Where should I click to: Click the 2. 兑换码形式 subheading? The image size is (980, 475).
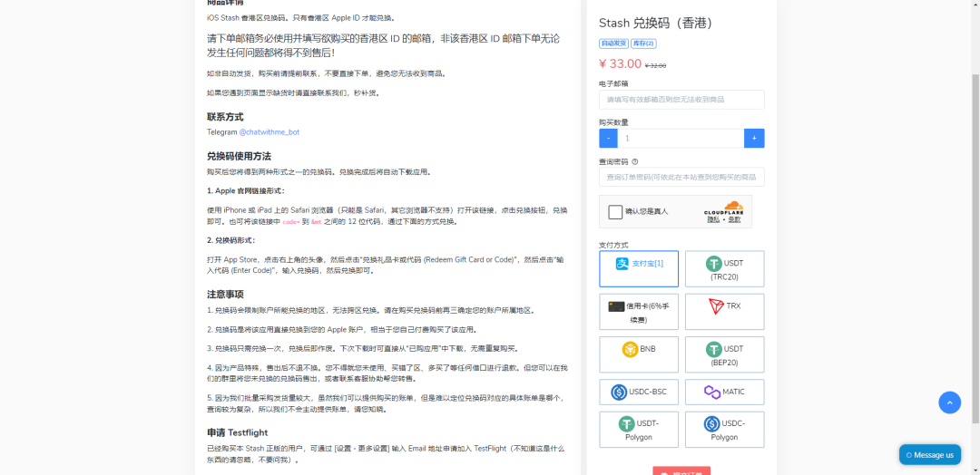[230, 239]
